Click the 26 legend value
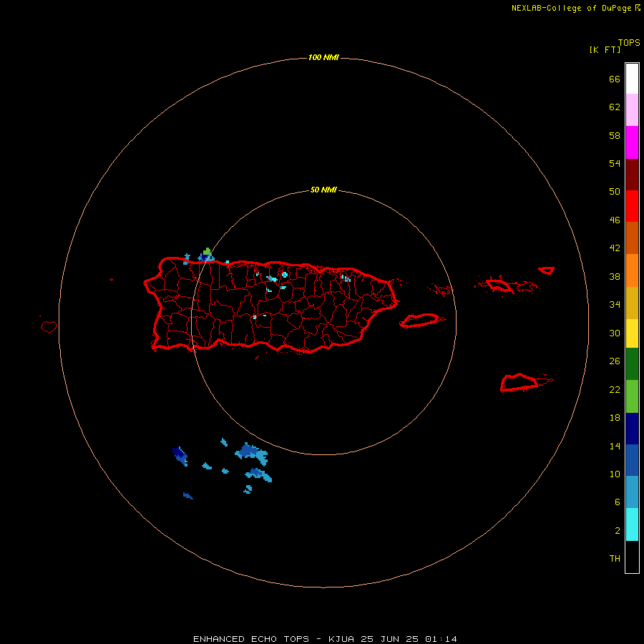644x644 pixels. pyautogui.click(x=615, y=361)
